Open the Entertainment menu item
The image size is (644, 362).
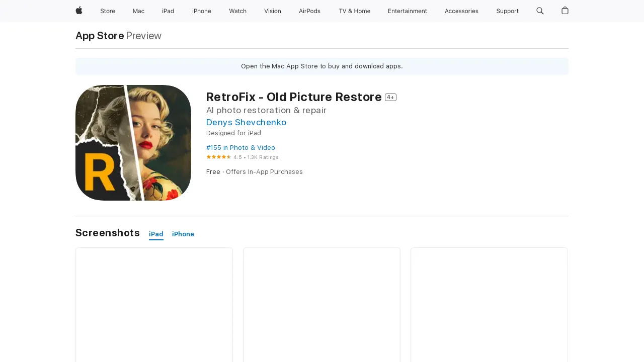[x=408, y=11]
